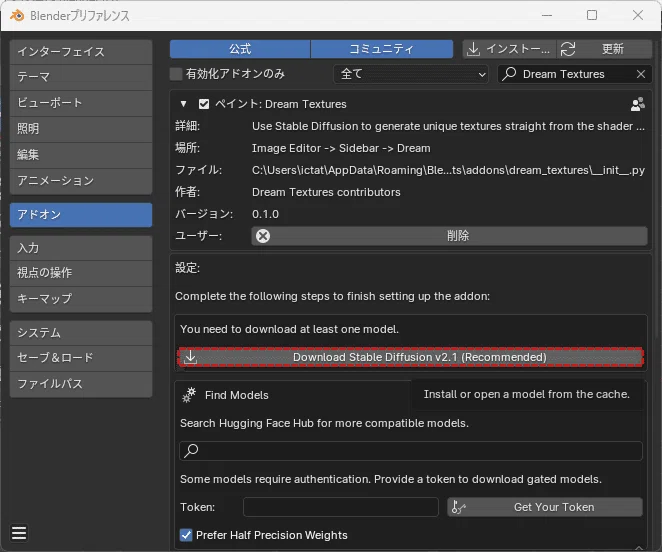Click the Find Models gears icon
The width and height of the screenshot is (662, 552).
point(189,395)
